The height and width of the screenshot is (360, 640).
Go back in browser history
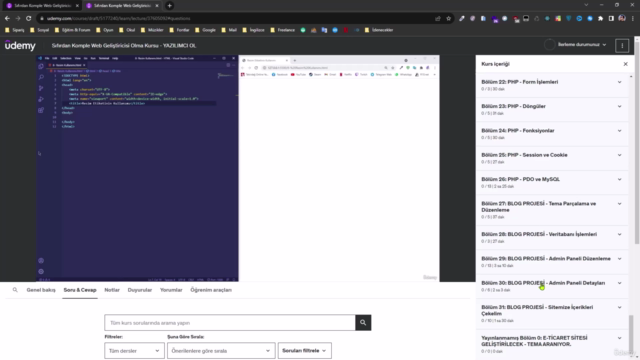coord(7,18)
